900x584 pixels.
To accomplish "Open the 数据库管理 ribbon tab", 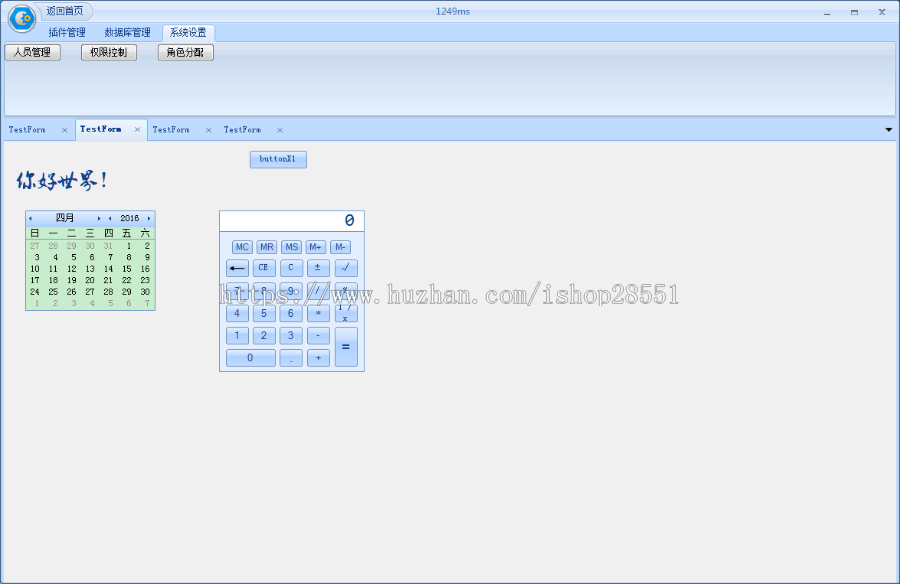I will click(127, 33).
